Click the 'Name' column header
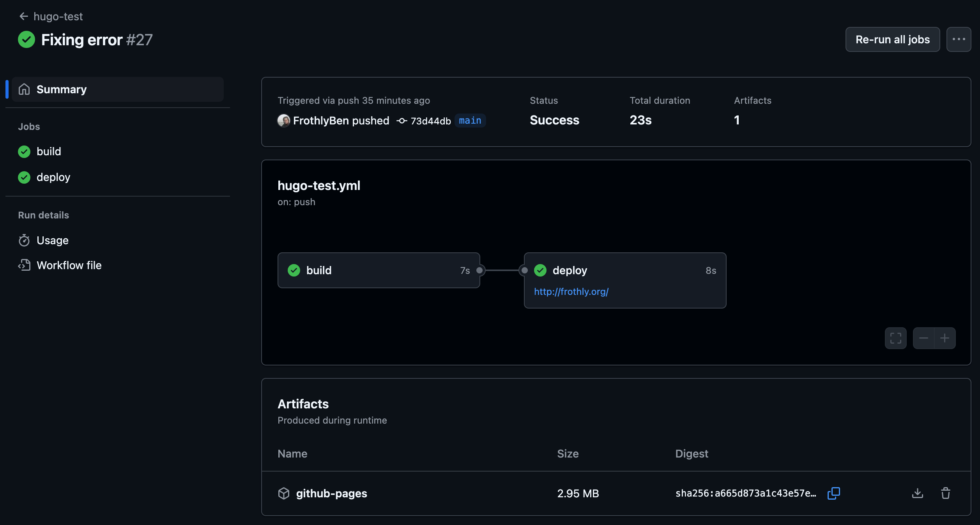The image size is (980, 525). coord(292,454)
